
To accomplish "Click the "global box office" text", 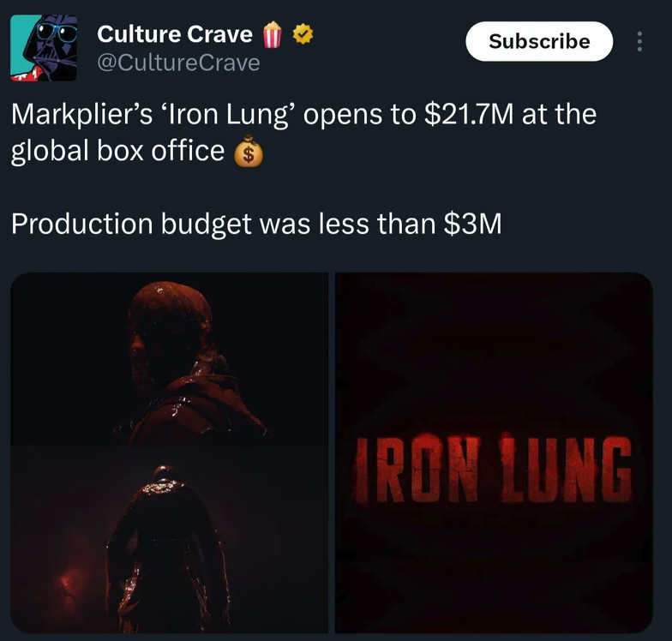I will [117, 151].
